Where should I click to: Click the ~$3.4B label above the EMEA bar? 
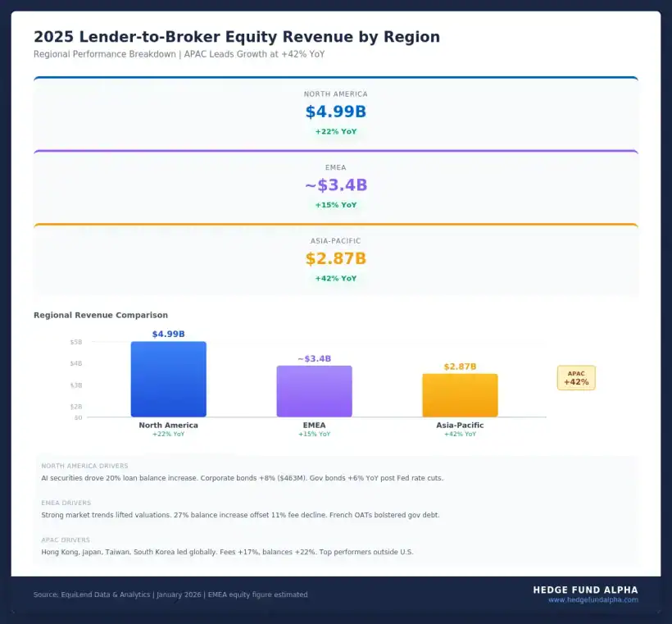tap(315, 357)
